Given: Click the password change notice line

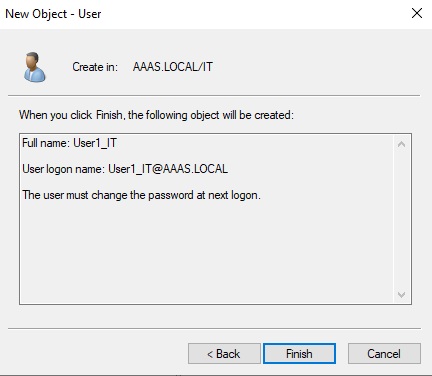Looking at the screenshot, I should point(141,195).
